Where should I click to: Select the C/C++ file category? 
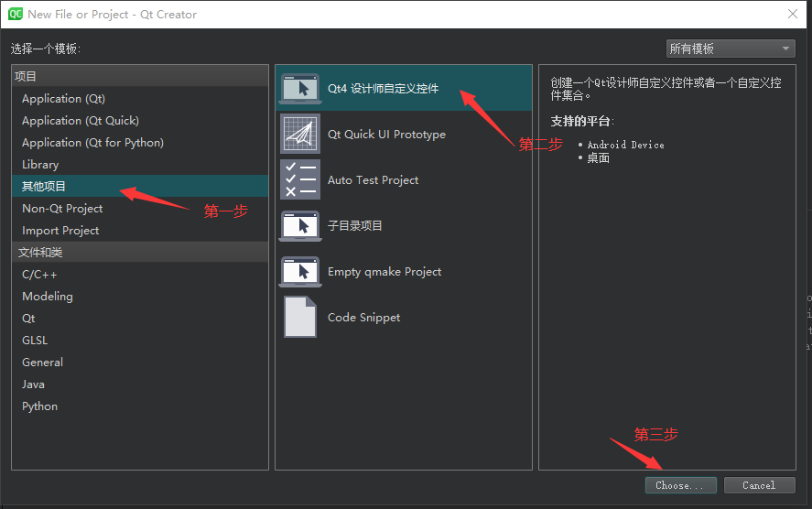[x=140, y=275]
